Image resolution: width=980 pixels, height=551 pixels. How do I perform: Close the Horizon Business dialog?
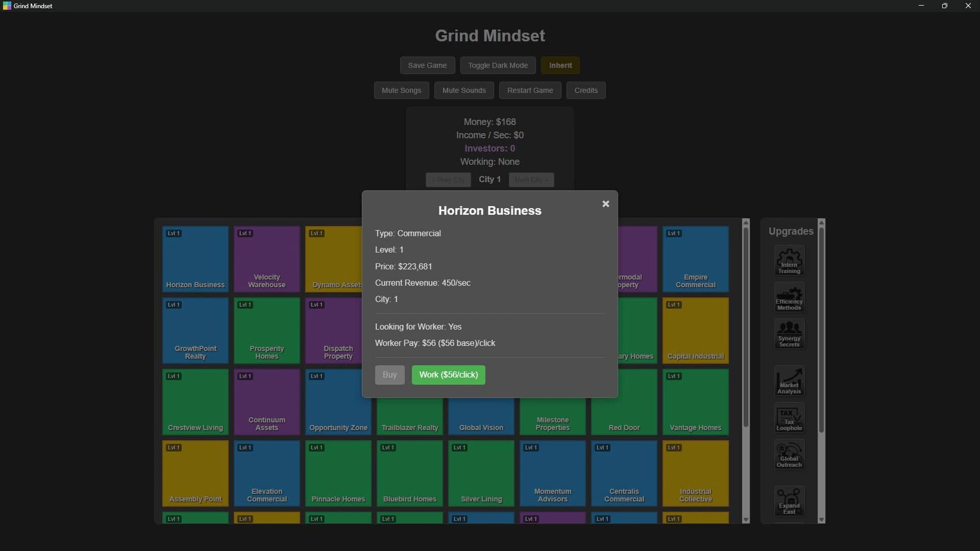click(605, 204)
